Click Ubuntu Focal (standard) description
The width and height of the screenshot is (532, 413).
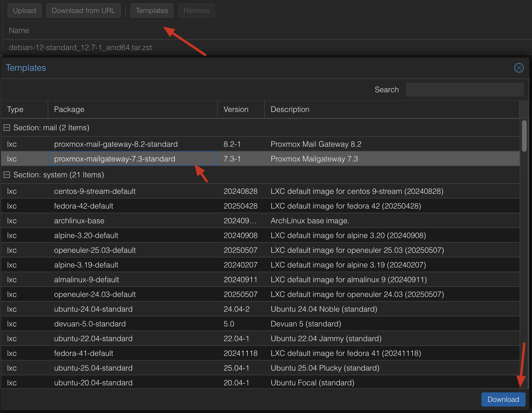click(x=312, y=383)
